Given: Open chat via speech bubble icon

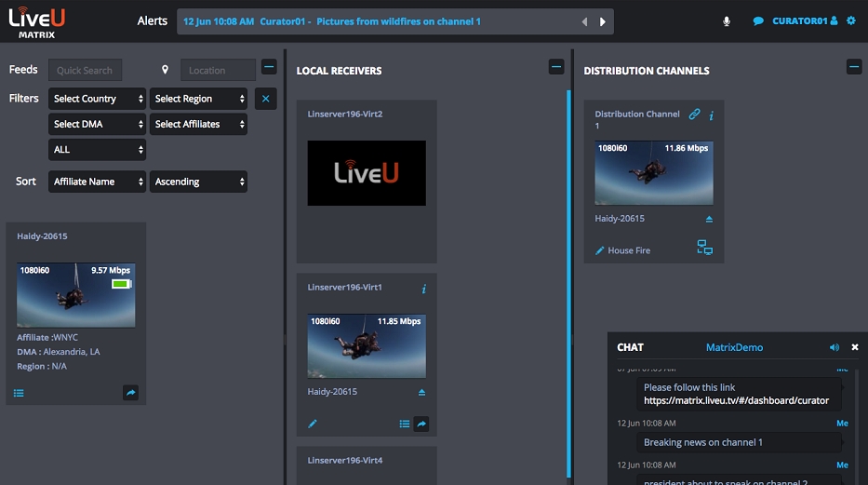Looking at the screenshot, I should tap(758, 21).
